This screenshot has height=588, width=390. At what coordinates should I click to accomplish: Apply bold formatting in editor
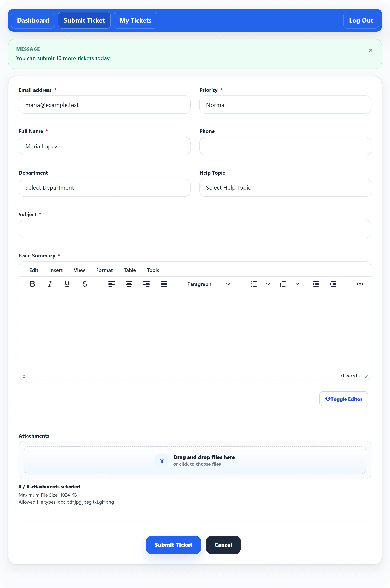coord(32,284)
